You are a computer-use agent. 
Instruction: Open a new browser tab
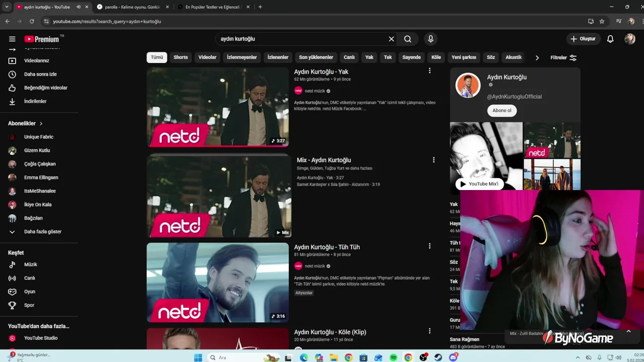(260, 7)
